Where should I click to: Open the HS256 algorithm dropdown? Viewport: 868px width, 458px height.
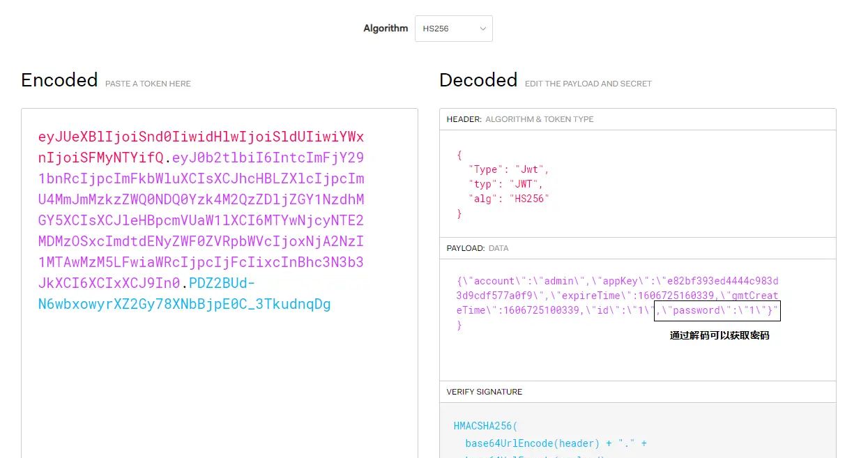(453, 29)
